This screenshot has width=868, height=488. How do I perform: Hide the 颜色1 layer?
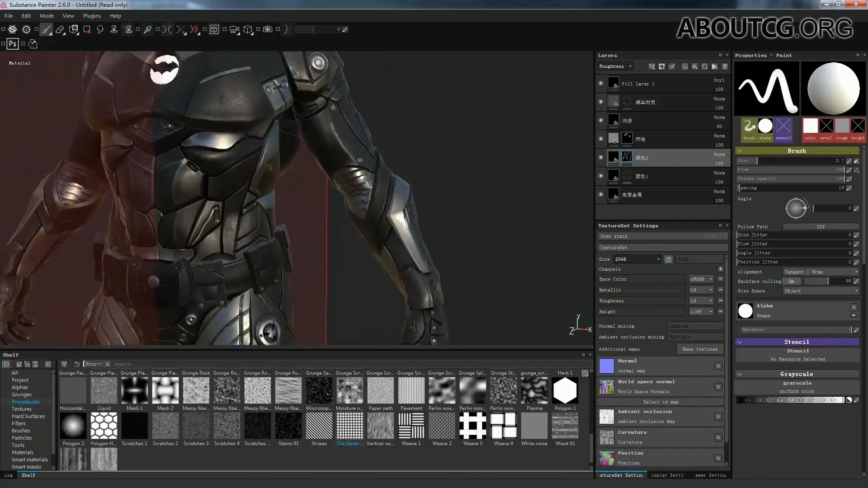[601, 176]
